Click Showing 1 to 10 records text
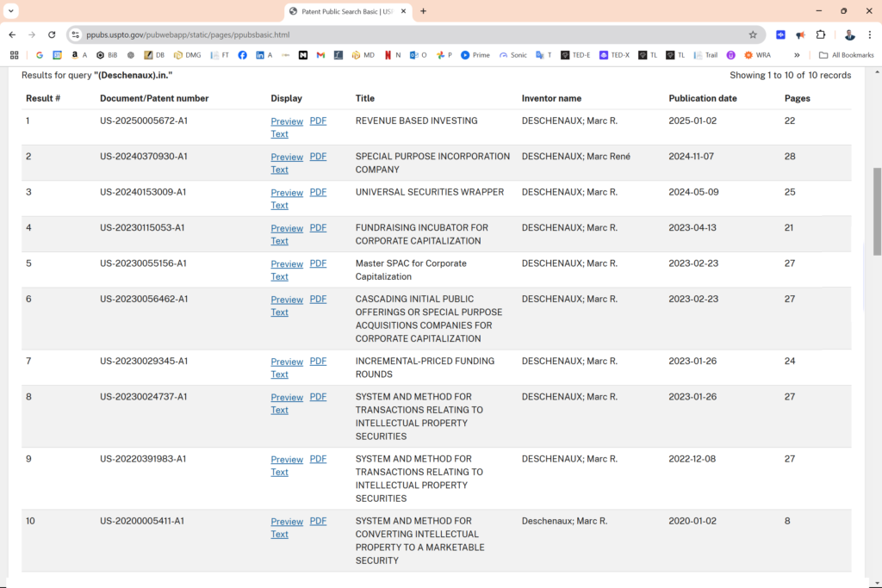This screenshot has height=588, width=882. pos(791,75)
